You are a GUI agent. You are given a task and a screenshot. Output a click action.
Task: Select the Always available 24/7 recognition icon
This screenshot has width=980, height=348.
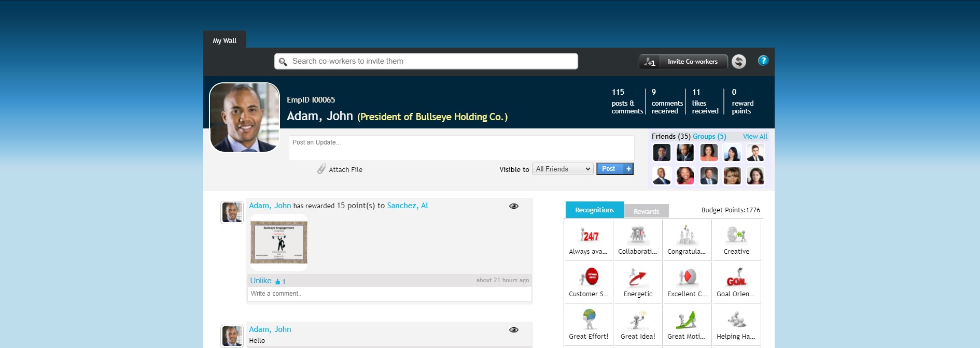(589, 240)
